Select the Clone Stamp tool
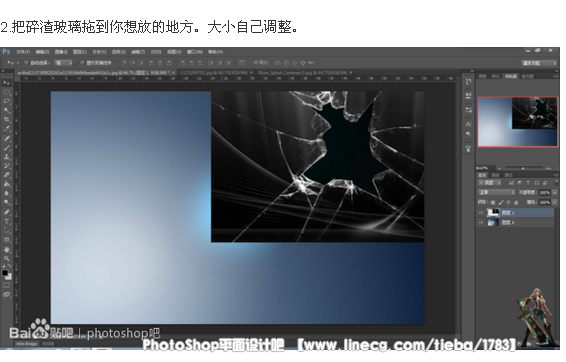The width and height of the screenshot is (566, 362). [x=6, y=157]
